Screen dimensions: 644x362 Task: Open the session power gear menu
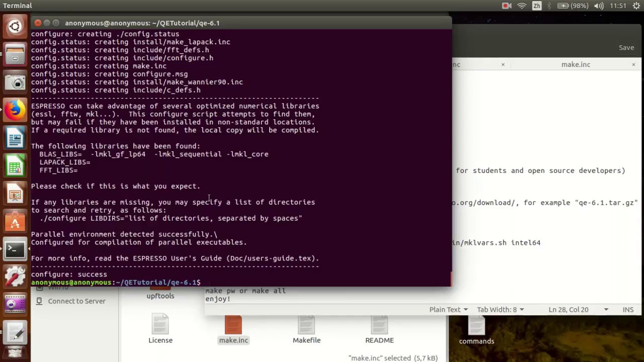[x=636, y=6]
